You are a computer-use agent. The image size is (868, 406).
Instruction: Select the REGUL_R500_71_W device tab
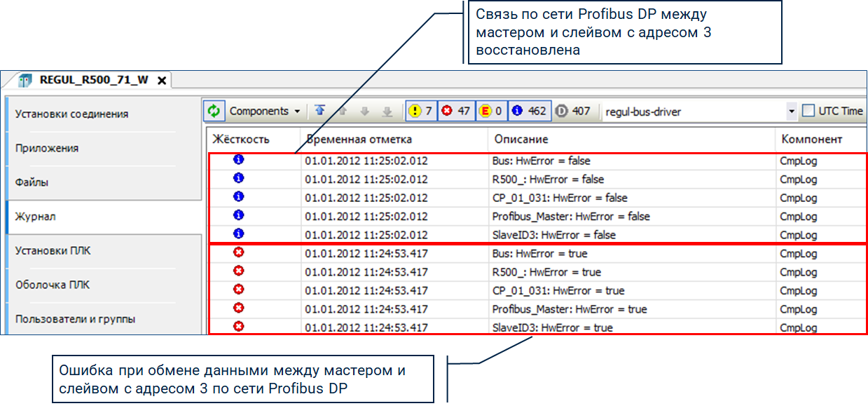point(93,80)
